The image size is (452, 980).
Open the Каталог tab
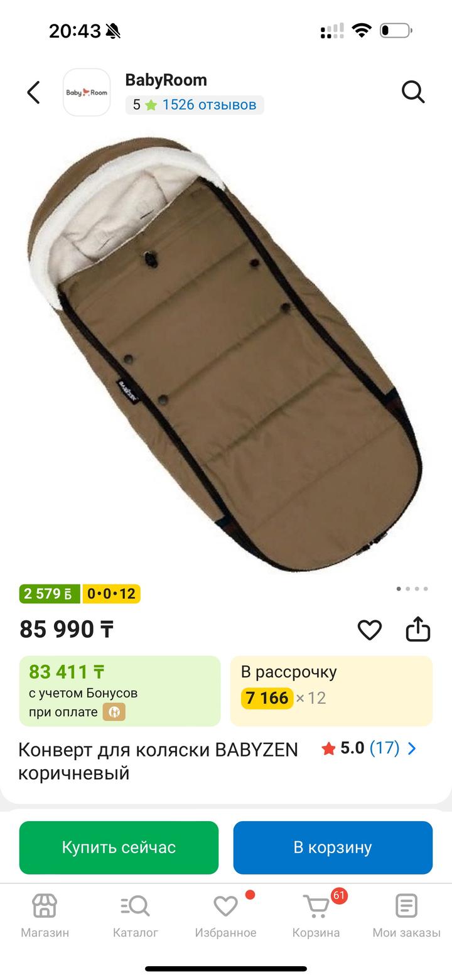[136, 916]
